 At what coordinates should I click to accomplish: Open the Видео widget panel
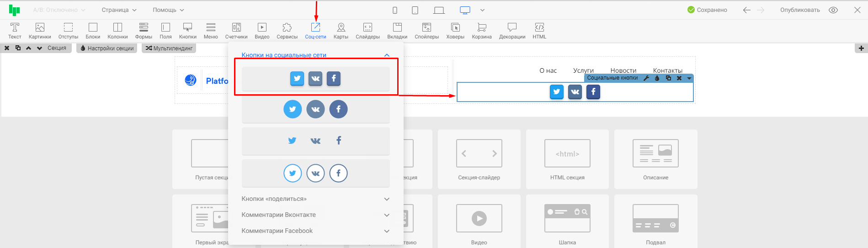(262, 31)
